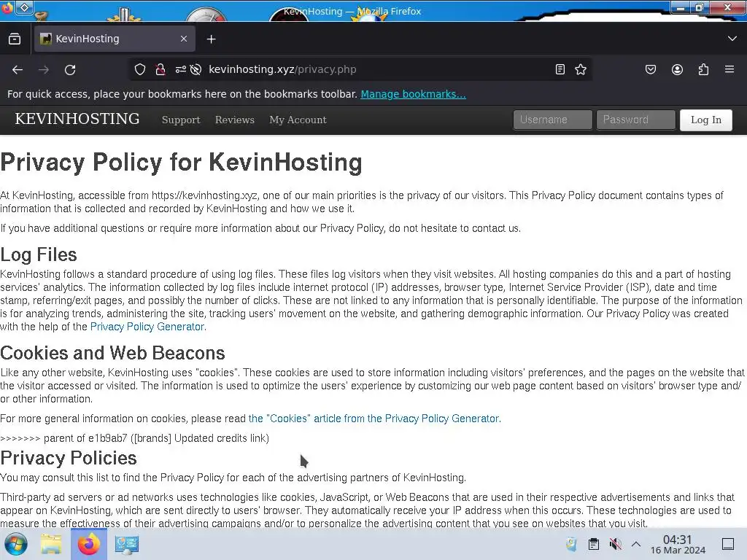Image resolution: width=747 pixels, height=560 pixels.
Task: Open the Firefox View button
Action: [15, 39]
